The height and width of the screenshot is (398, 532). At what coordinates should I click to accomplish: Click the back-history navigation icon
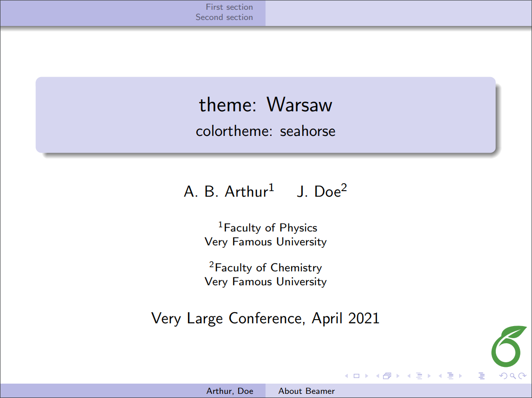coord(502,376)
